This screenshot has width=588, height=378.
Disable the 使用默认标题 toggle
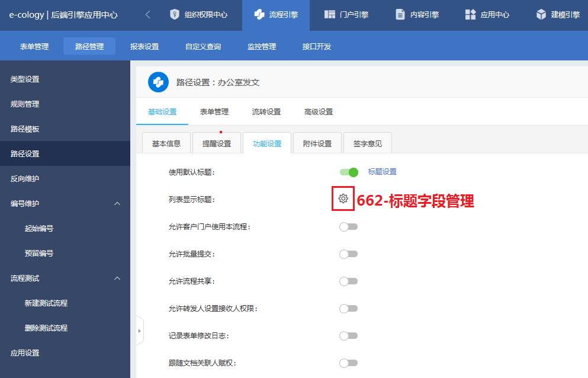point(349,172)
